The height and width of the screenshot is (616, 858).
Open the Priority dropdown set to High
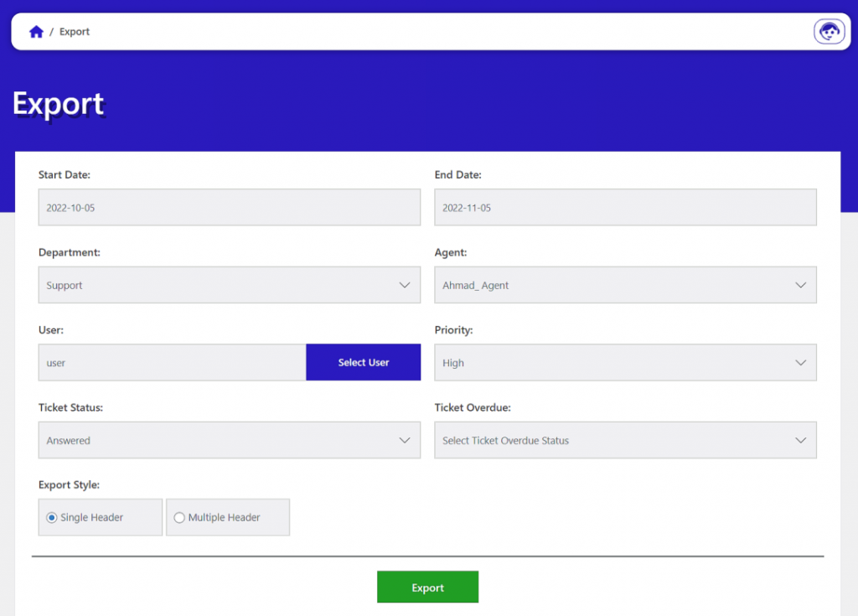pos(625,362)
